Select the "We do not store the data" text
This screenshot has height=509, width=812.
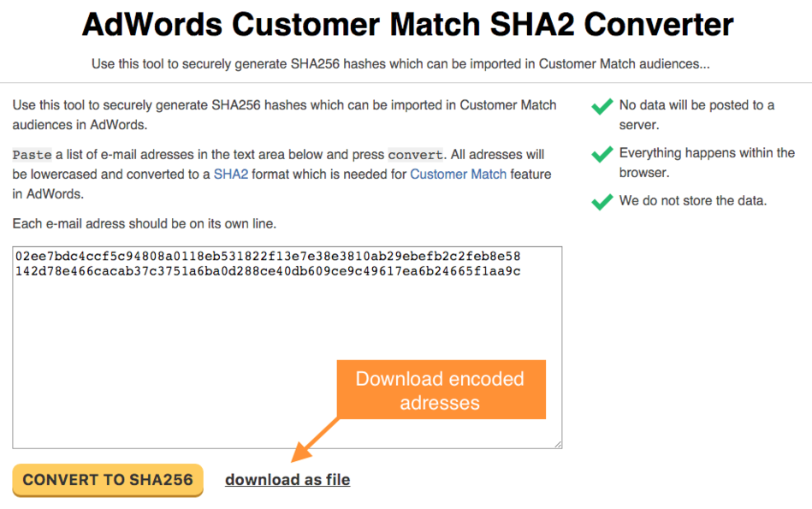693,201
